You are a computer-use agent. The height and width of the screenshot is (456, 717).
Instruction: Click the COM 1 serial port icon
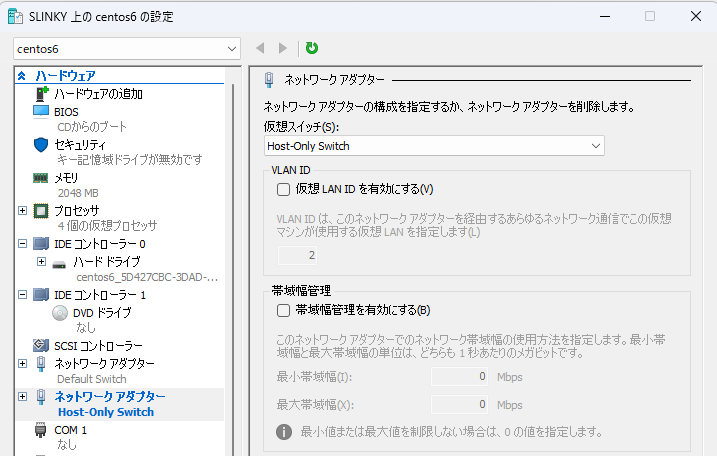pyautogui.click(x=41, y=430)
